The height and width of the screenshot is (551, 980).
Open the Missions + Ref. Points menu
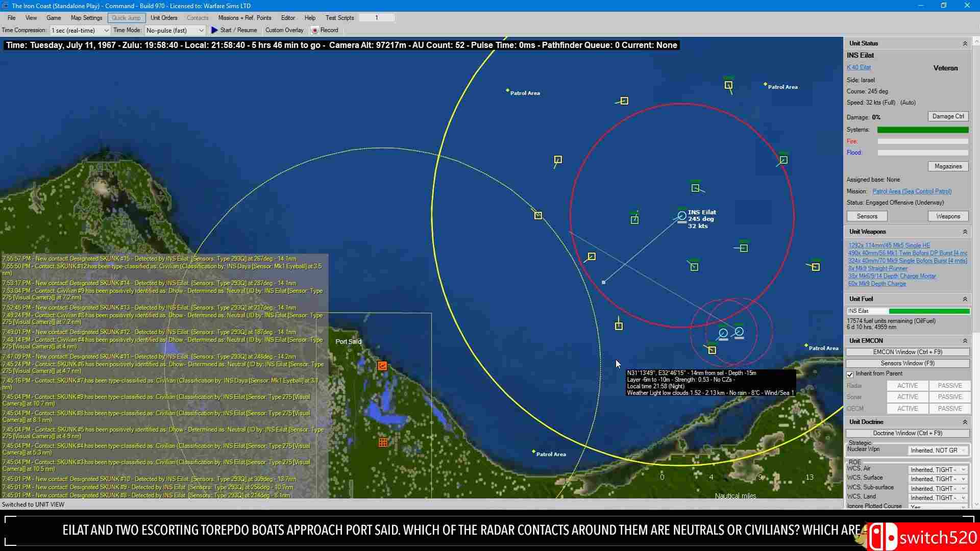pos(244,18)
